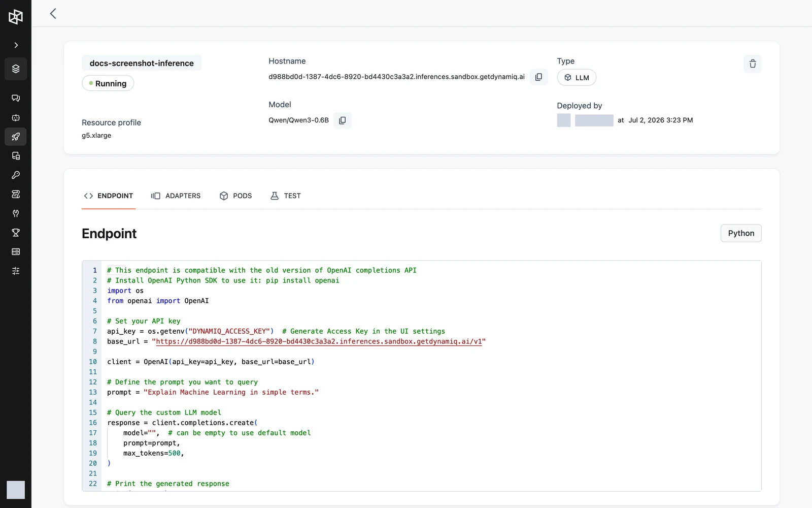This screenshot has height=508, width=812.
Task: Click the hostname text value
Action: point(396,77)
